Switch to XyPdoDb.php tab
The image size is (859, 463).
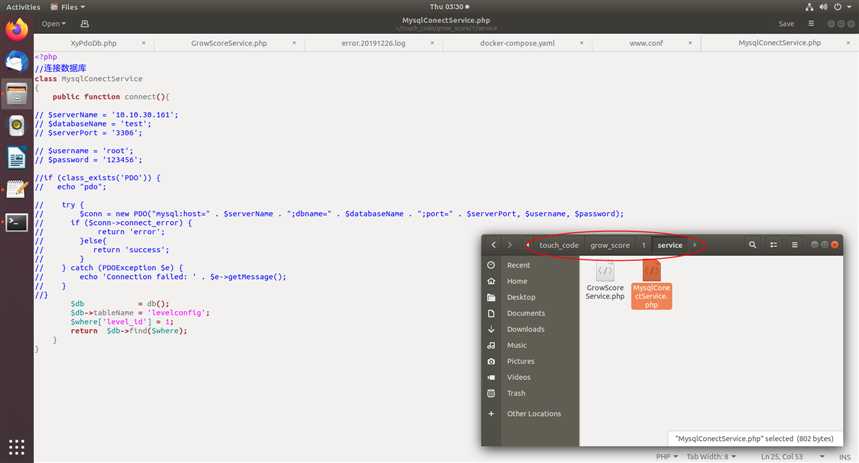94,43
